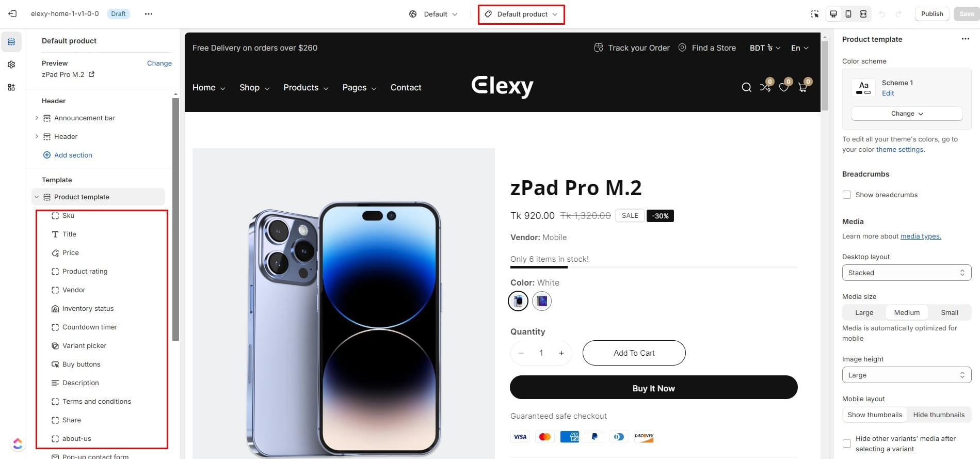Click the Publish button
The image size is (980, 459).
coord(931,14)
